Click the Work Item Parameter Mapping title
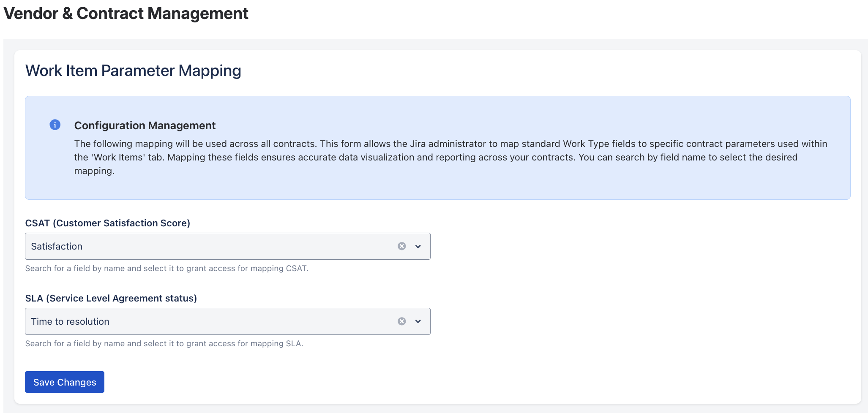 coord(133,71)
